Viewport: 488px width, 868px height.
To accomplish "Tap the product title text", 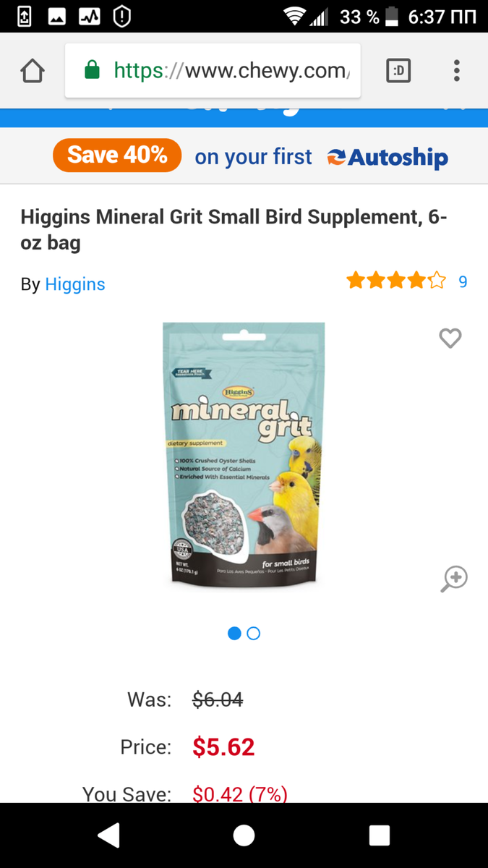I will (x=234, y=229).
